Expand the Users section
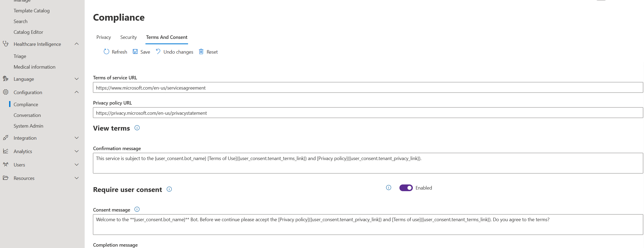This screenshot has width=644, height=248. coord(77,164)
